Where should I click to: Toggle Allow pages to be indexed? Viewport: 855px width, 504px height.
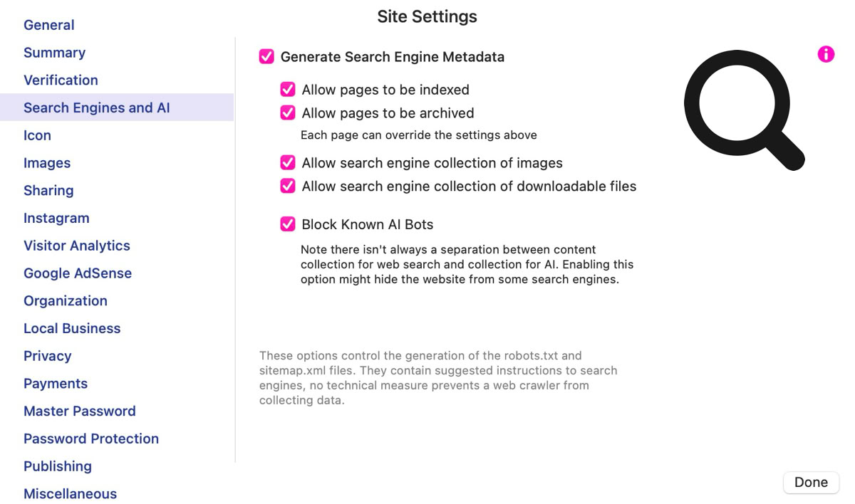click(288, 90)
